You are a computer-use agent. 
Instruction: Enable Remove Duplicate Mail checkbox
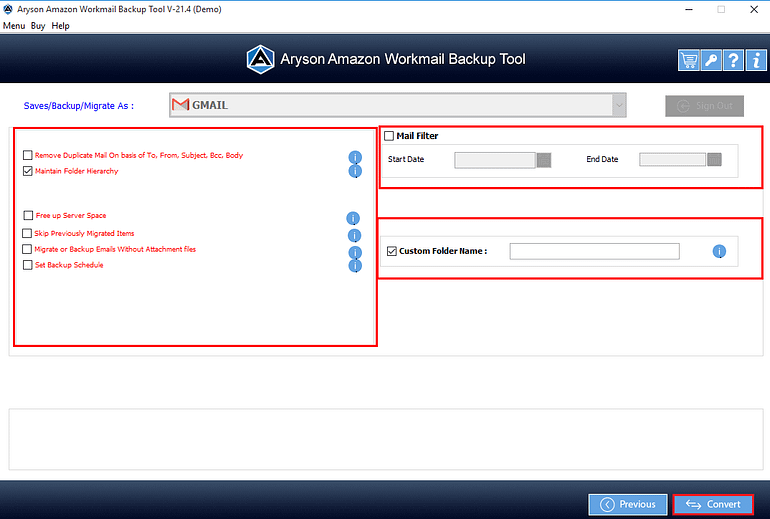(x=28, y=156)
